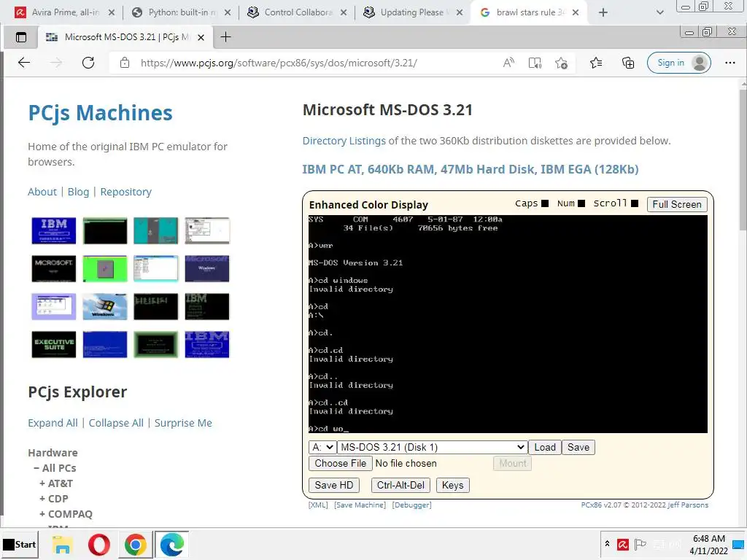
Task: Open the Favorites list icon
Action: pos(595,63)
